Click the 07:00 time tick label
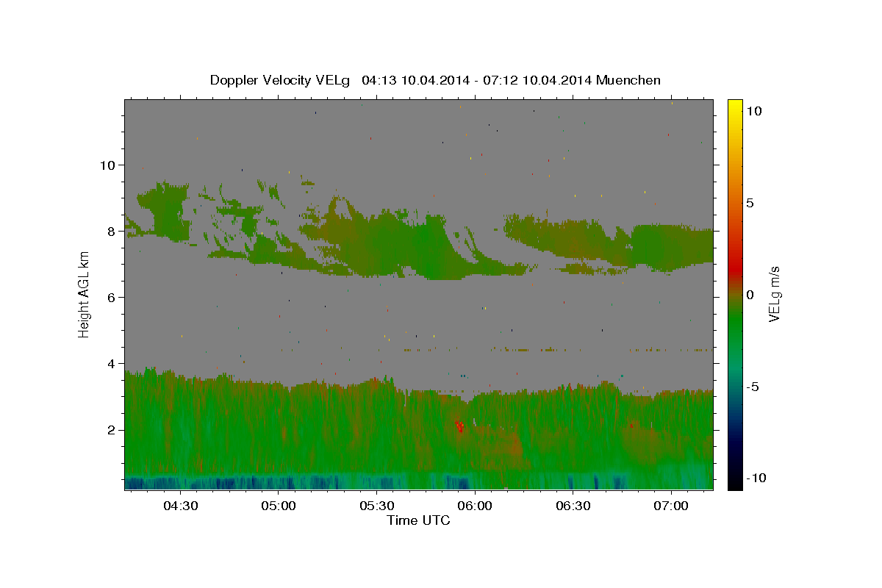The height and width of the screenshot is (588, 882). tap(672, 506)
